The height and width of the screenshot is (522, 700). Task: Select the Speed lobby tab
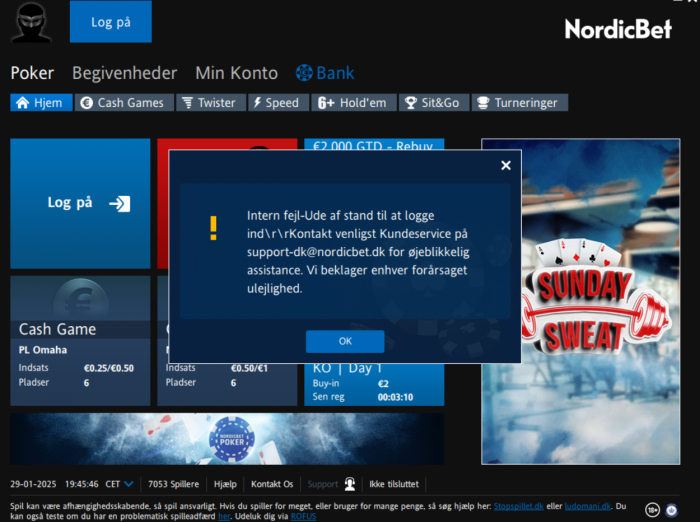[x=279, y=103]
